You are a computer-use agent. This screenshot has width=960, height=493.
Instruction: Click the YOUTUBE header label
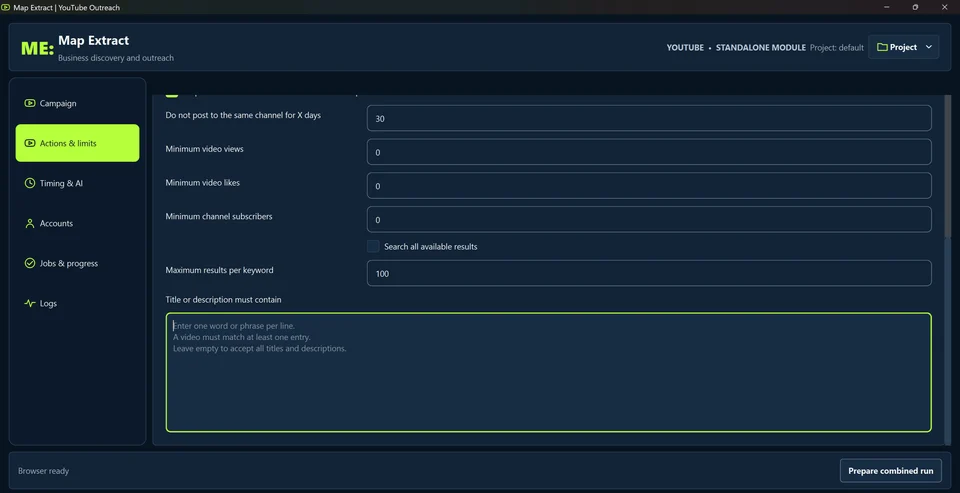click(x=685, y=47)
